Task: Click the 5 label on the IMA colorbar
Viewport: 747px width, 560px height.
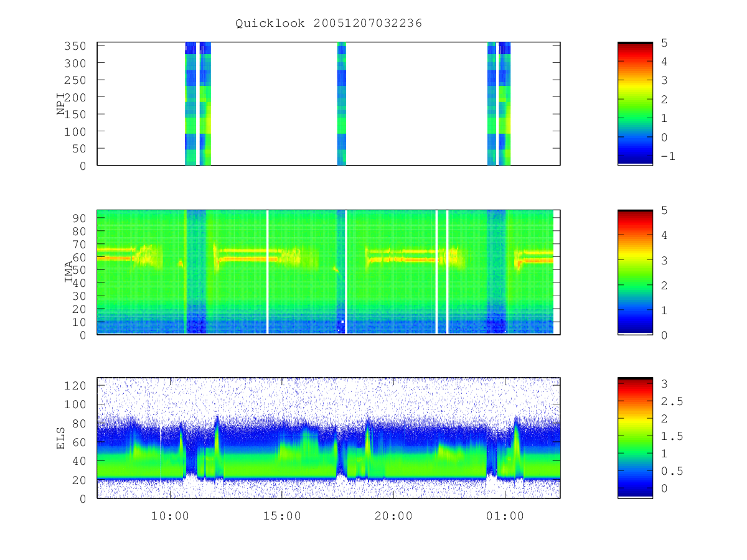Action: (x=664, y=210)
